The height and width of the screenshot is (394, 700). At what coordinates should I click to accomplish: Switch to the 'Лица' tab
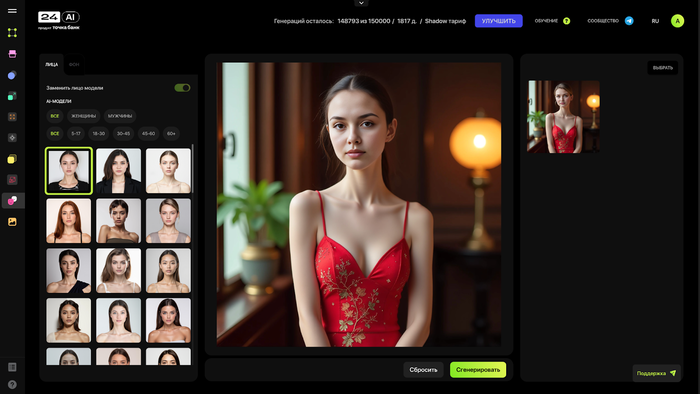pyautogui.click(x=51, y=65)
